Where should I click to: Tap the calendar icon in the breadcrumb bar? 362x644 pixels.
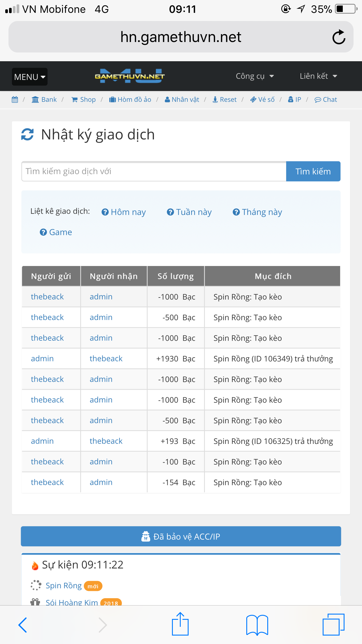pyautogui.click(x=15, y=100)
